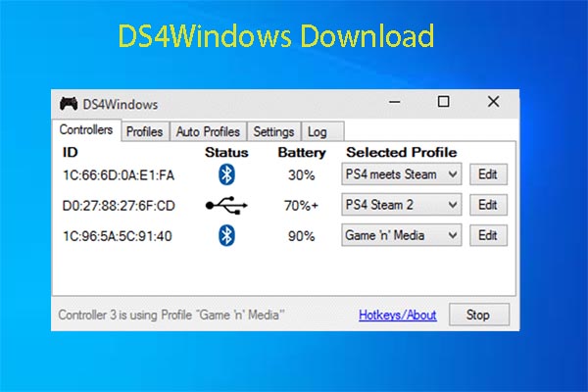Click the DS4Windows gamepad title icon
Image resolution: width=588 pixels, height=392 pixels.
point(69,104)
